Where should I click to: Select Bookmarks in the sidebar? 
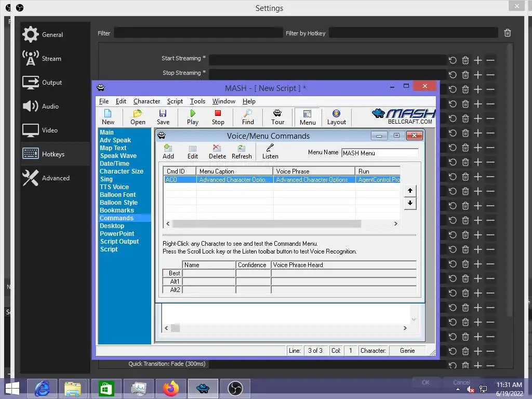[117, 210]
